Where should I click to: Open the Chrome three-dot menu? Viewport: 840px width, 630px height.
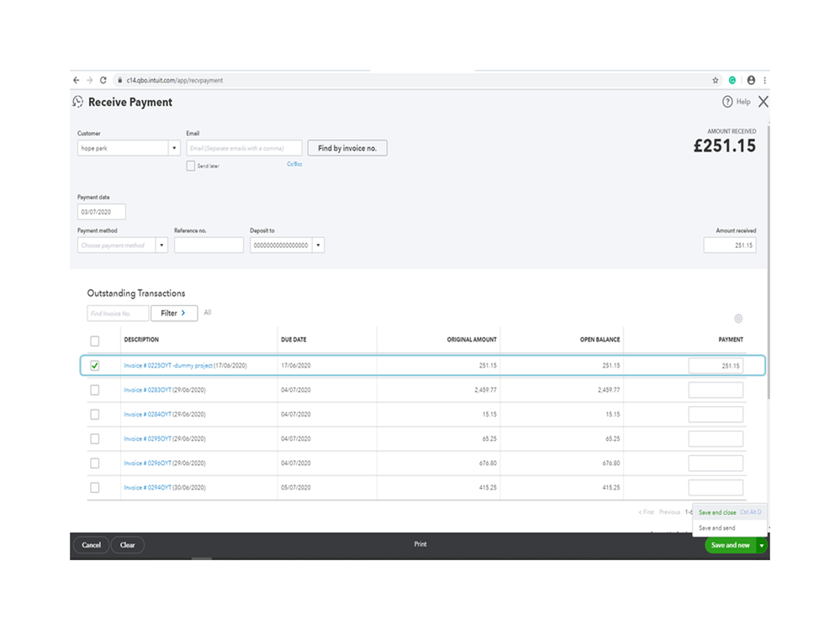click(764, 81)
